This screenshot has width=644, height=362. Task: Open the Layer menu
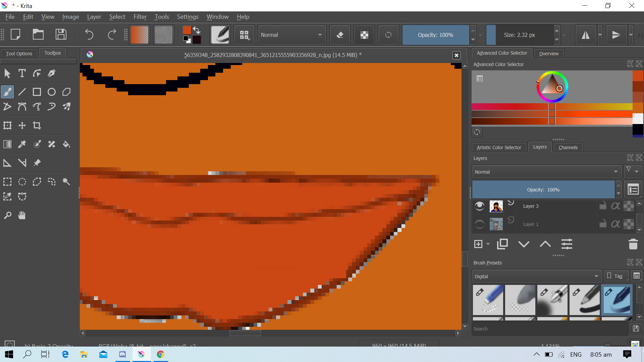(94, 17)
